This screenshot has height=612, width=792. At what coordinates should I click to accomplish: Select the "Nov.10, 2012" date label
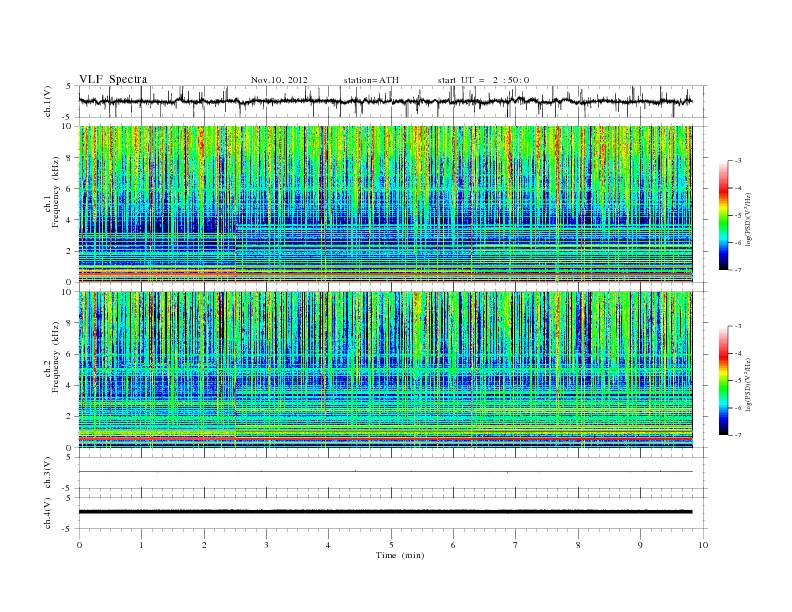tap(279, 80)
